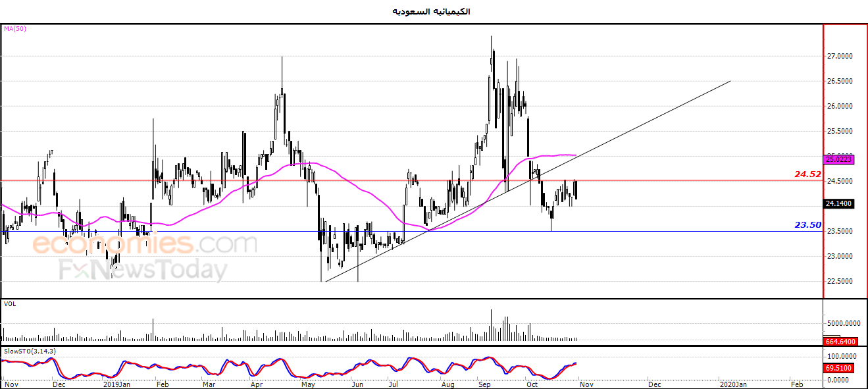Select the 27.0000 price axis label
This screenshot has height=389, width=868.
839,56
